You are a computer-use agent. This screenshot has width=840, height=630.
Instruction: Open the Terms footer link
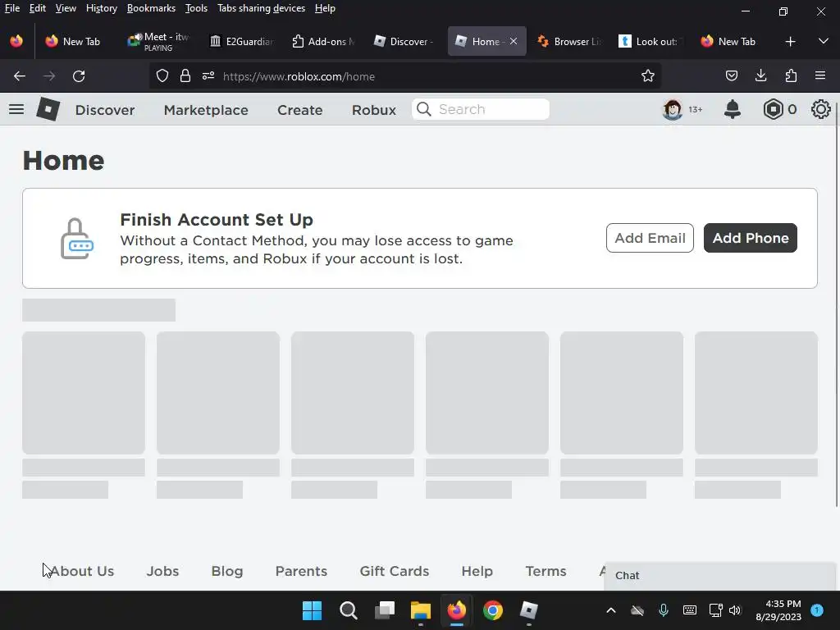pos(546,571)
